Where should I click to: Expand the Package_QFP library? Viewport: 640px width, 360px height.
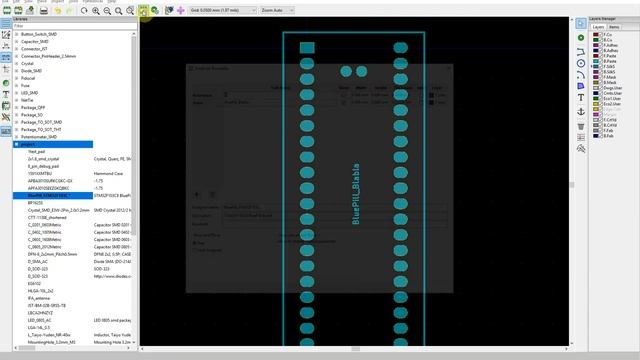[17, 108]
